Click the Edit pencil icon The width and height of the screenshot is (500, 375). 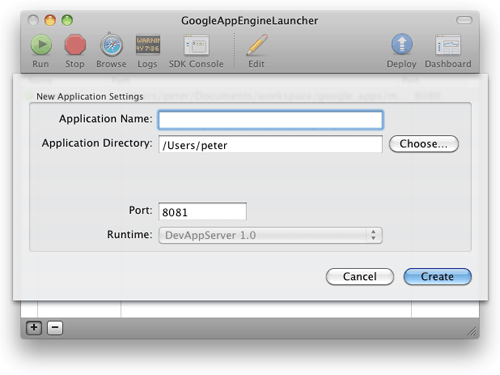[x=257, y=45]
